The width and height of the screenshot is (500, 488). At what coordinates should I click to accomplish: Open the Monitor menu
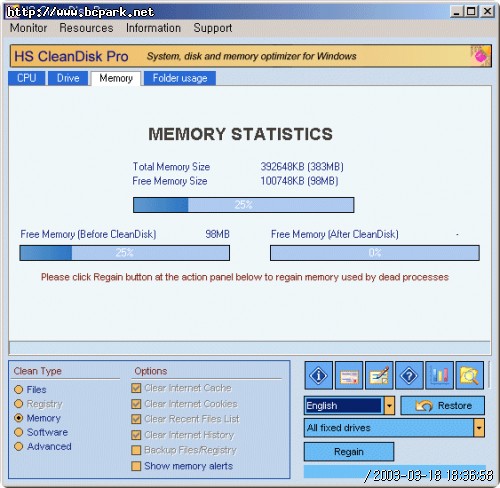tap(28, 28)
